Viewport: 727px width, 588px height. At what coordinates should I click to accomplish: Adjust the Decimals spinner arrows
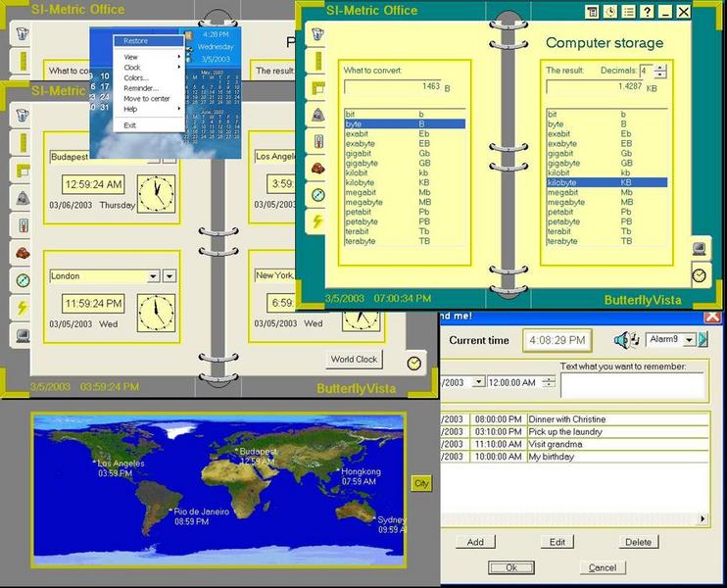[x=660, y=71]
